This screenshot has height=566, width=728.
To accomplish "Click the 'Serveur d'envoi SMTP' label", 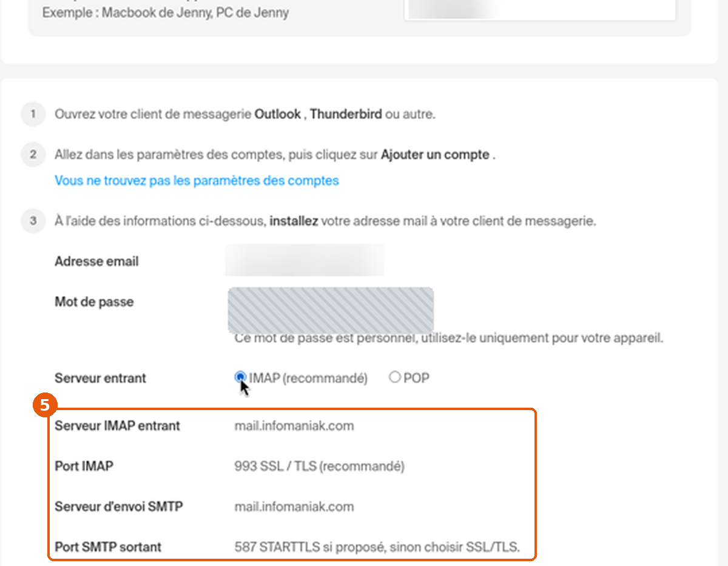I will point(119,507).
